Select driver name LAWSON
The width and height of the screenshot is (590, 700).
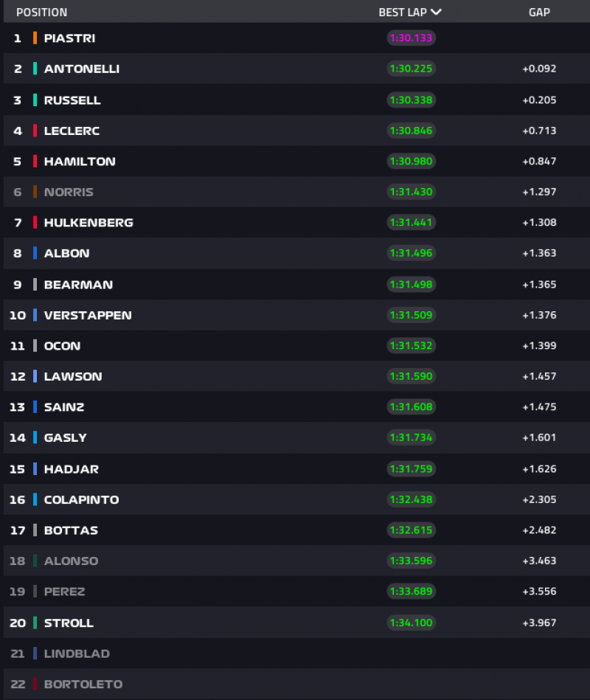(x=73, y=376)
